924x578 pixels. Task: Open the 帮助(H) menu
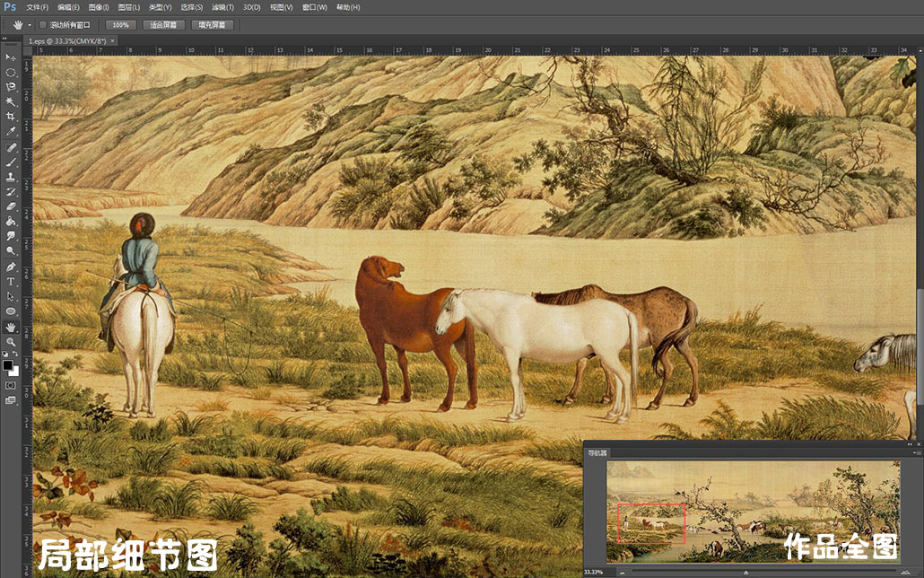348,8
